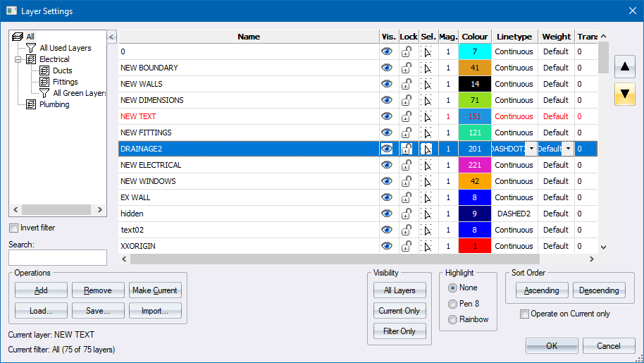Click in the Search input field

tap(57, 257)
